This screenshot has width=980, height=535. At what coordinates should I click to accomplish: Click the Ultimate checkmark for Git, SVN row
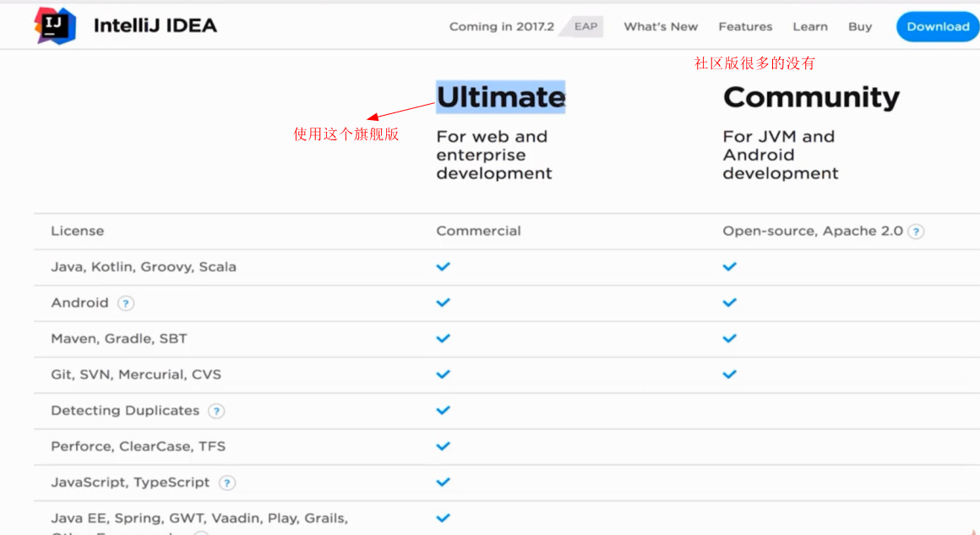click(x=444, y=374)
